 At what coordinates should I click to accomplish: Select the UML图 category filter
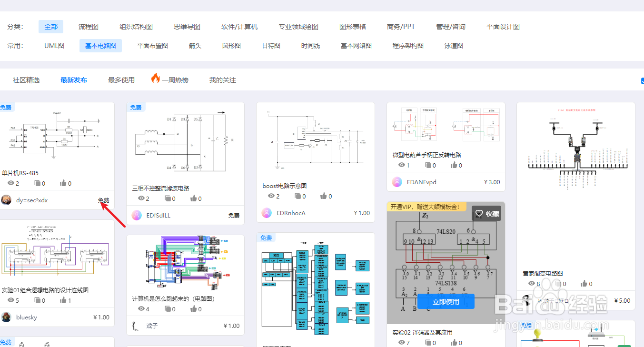(54, 45)
